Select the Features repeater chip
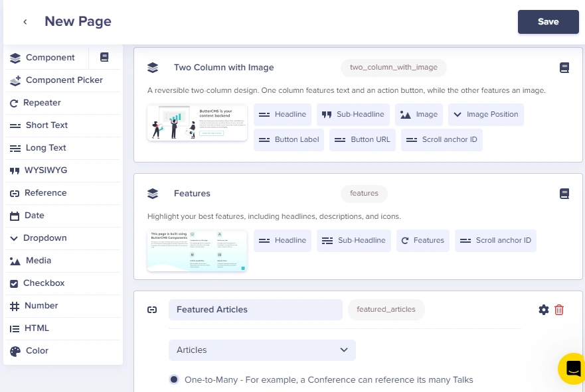Image resolution: width=585 pixels, height=392 pixels. (423, 240)
